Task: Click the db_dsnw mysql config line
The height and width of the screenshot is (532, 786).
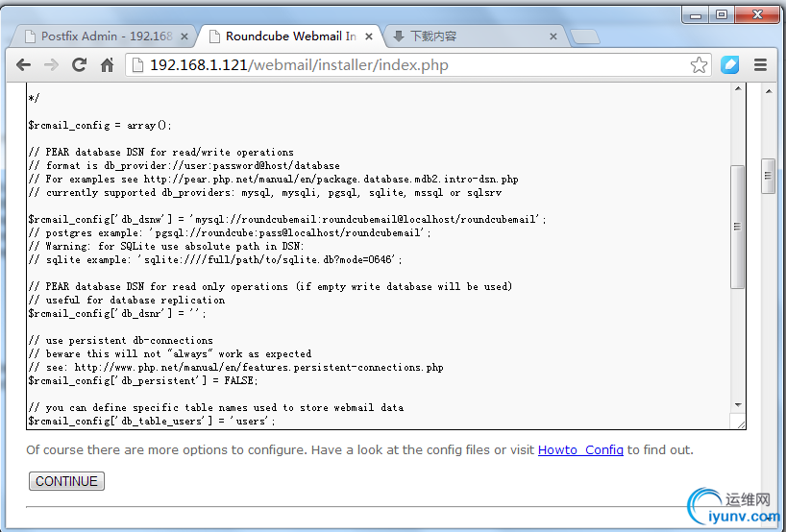Action: 287,219
